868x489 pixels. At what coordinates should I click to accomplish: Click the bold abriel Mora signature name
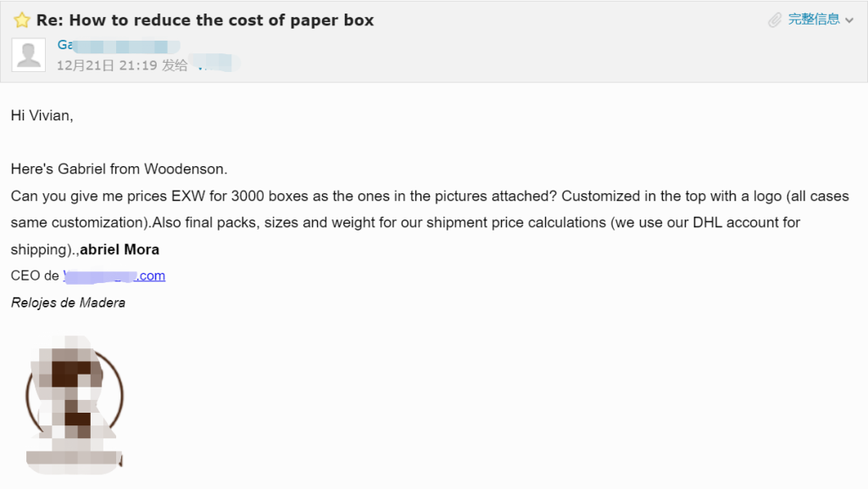point(120,249)
